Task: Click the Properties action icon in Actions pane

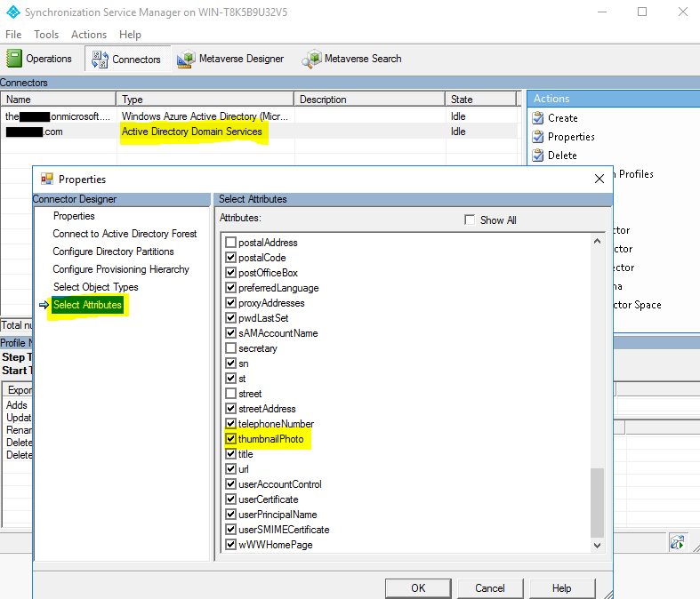Action: pos(538,137)
